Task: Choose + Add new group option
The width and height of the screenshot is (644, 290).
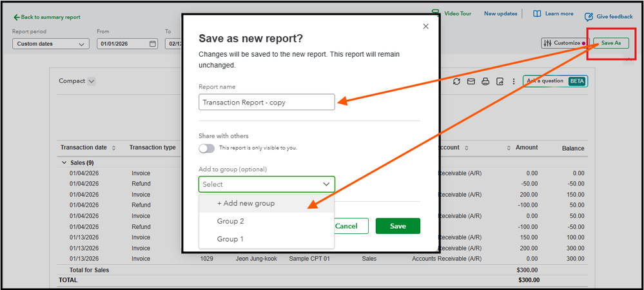Action: (x=266, y=204)
